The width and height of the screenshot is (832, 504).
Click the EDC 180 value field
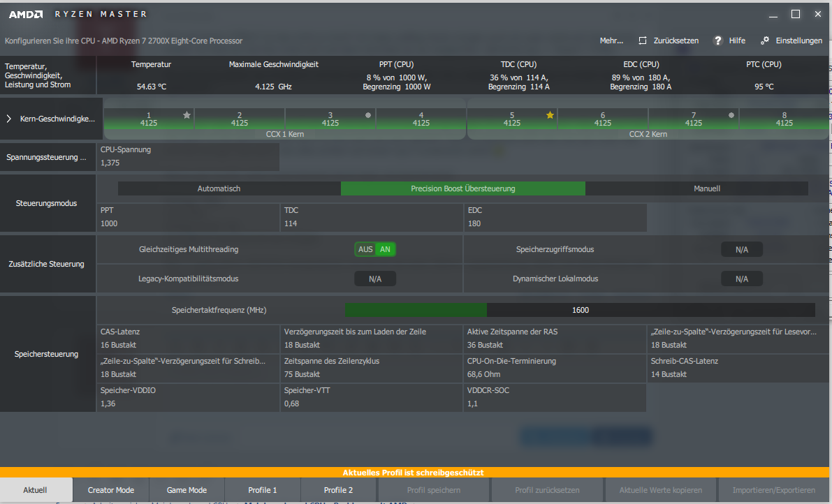[555, 217]
